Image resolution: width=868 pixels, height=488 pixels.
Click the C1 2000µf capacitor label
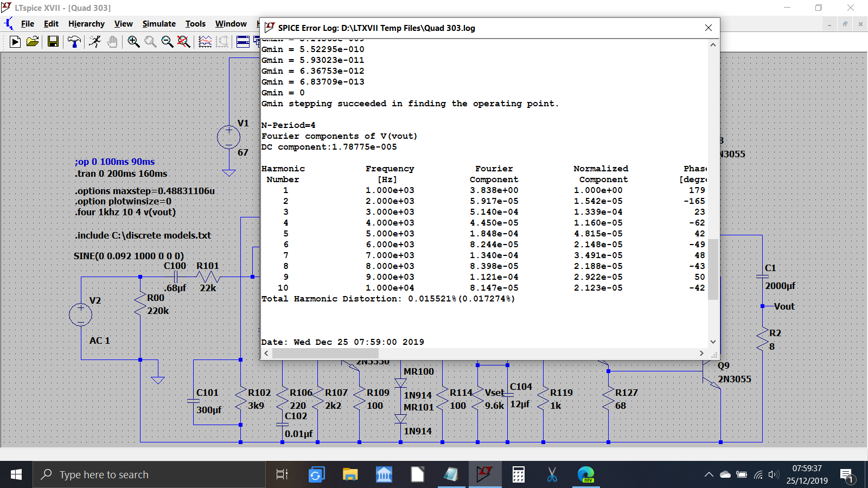click(780, 277)
